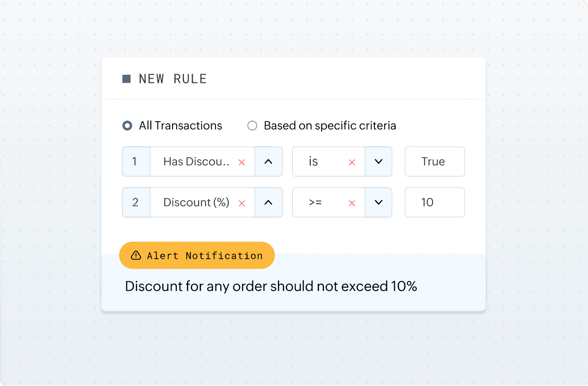The height and width of the screenshot is (386, 588).
Task: Collapse condition row 1 with the up chevron
Action: [268, 161]
